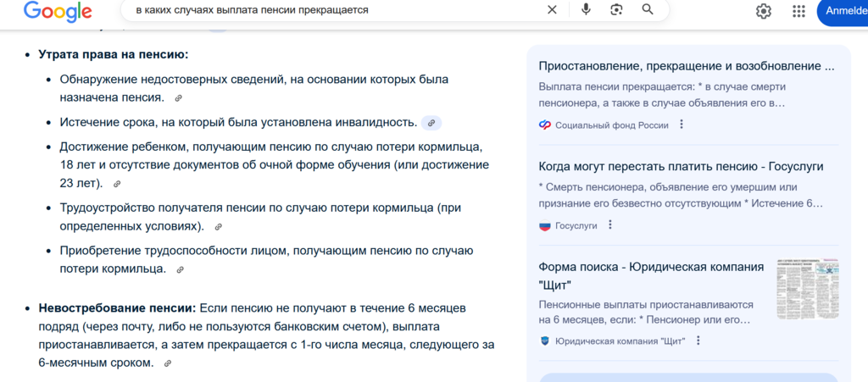Image resolution: width=868 pixels, height=382 pixels.
Task: Open the Google apps grid
Action: coord(798,11)
